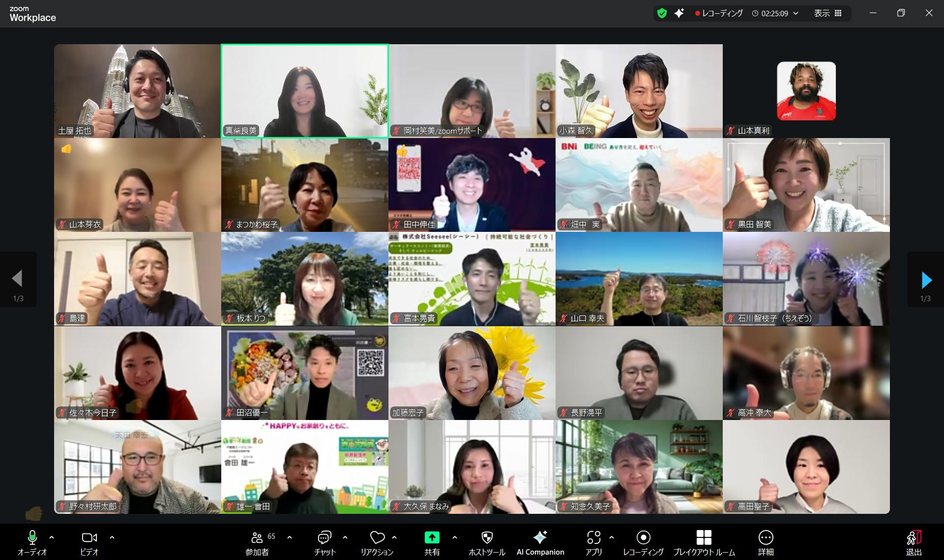944x560 pixels.
Task: Expand audio options arrow beside オーディオ
Action: pyautogui.click(x=52, y=537)
